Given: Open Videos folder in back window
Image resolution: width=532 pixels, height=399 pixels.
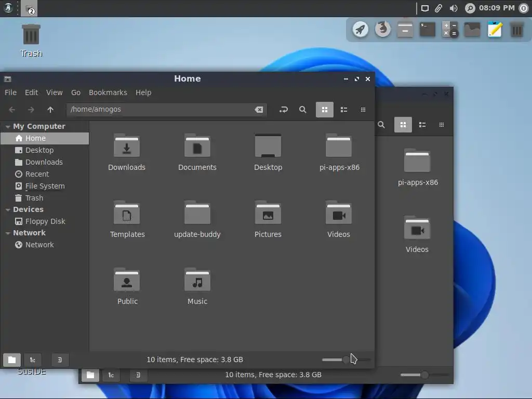Looking at the screenshot, I should point(417,228).
